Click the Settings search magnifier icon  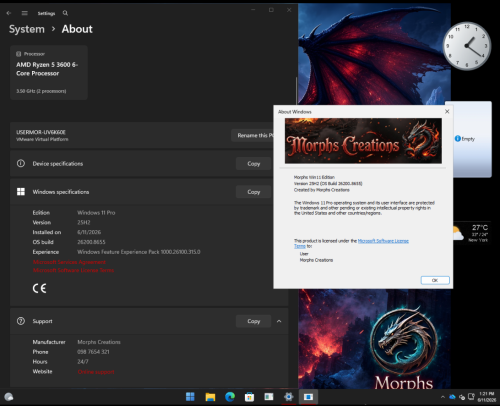[65, 13]
